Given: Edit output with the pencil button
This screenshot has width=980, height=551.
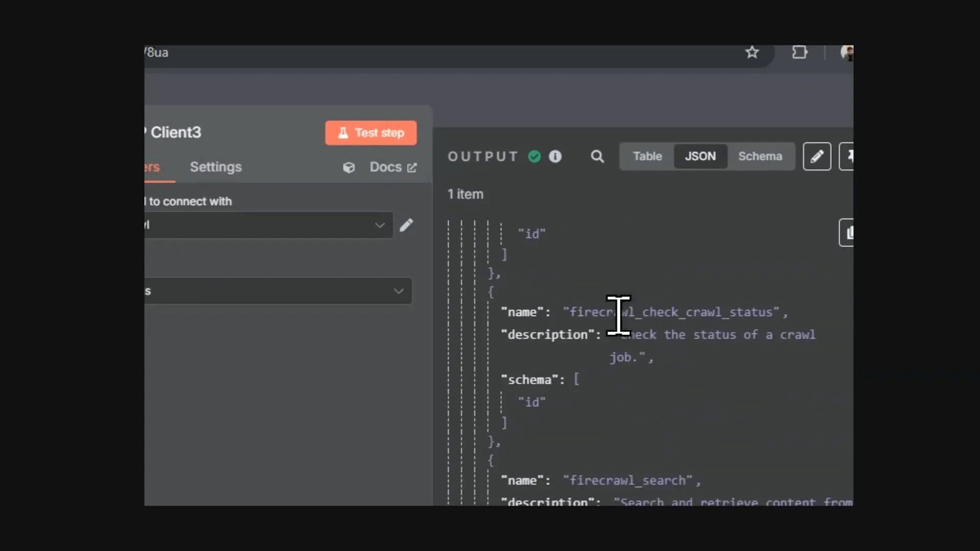Looking at the screenshot, I should point(817,156).
